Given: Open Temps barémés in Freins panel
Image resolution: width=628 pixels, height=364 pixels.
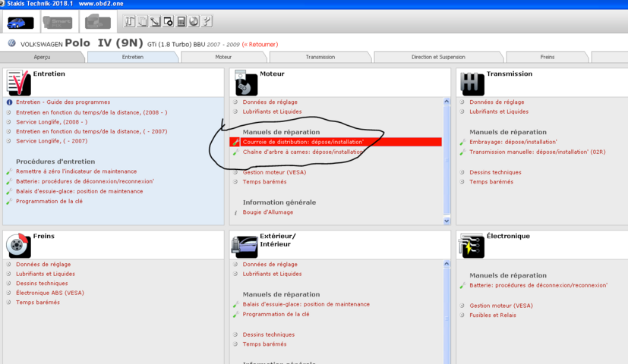Looking at the screenshot, I should point(38,303).
